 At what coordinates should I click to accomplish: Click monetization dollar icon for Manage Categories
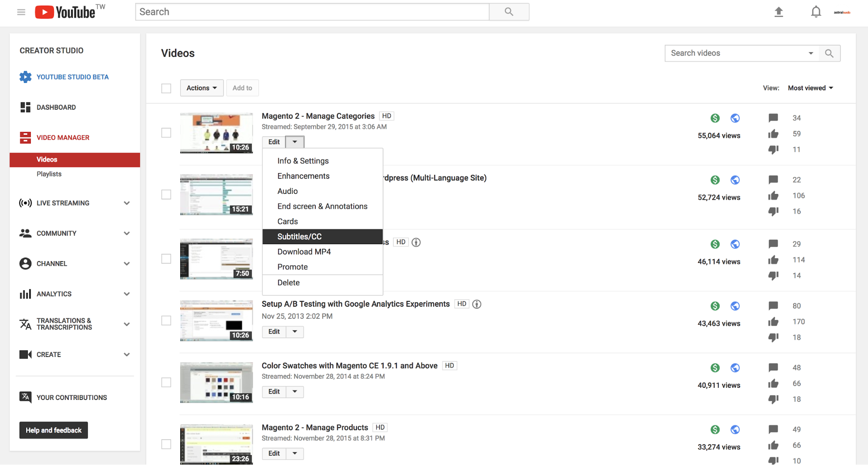(x=715, y=118)
